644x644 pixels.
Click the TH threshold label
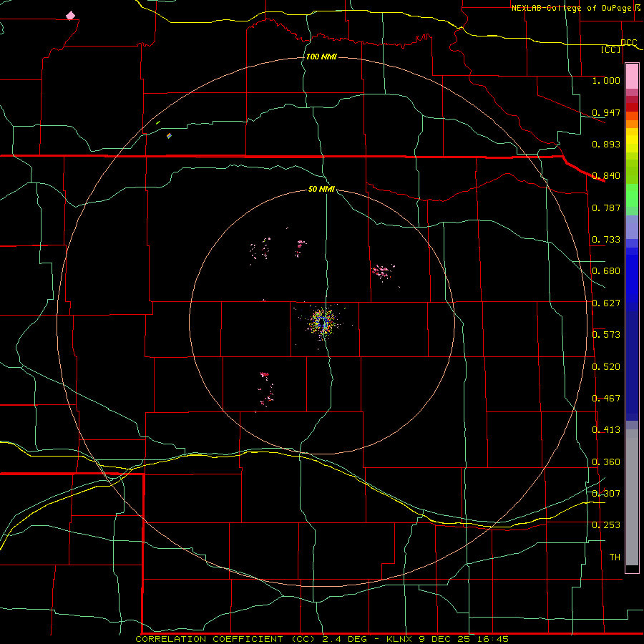pyautogui.click(x=615, y=557)
